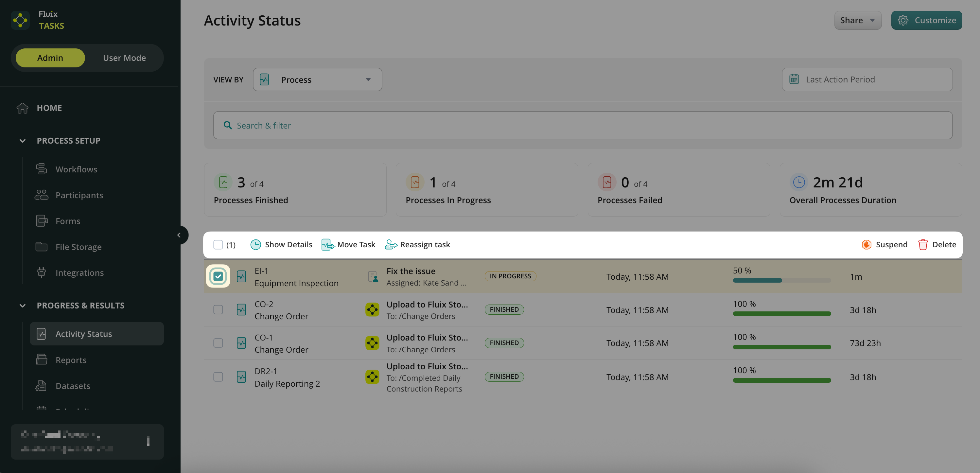The image size is (980, 473).
Task: Click the Show Details clock icon
Action: 255,245
